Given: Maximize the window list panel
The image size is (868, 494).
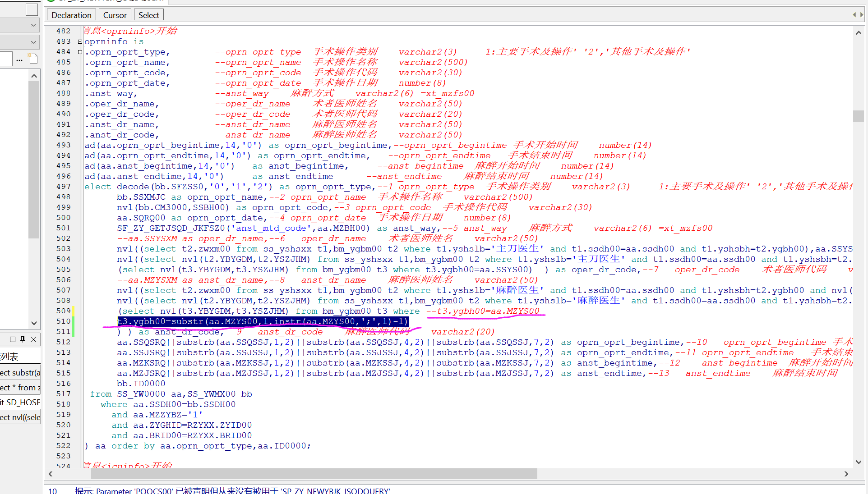Looking at the screenshot, I should [13, 339].
